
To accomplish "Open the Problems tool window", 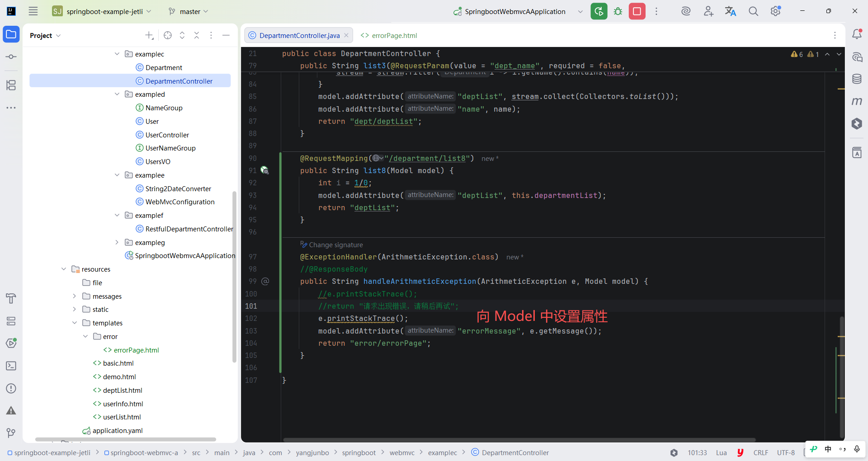I will coord(11,389).
